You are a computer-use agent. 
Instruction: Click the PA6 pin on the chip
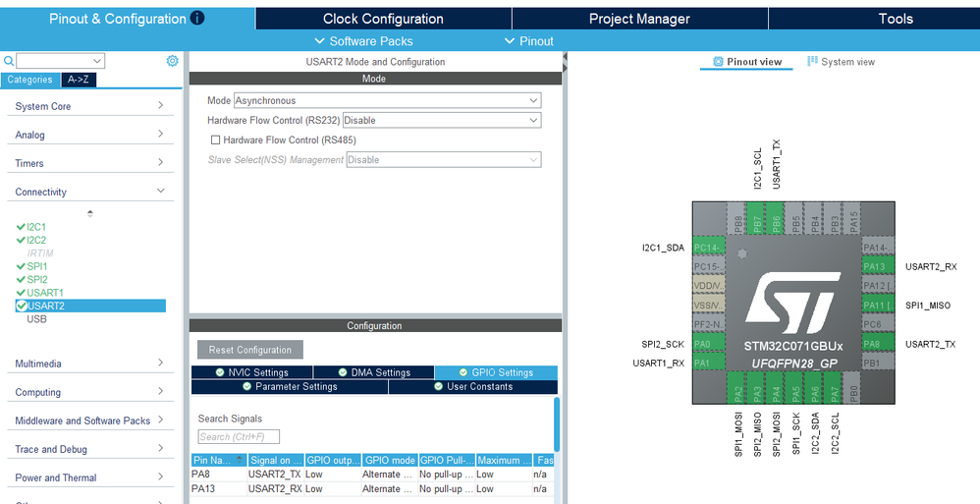(x=814, y=388)
